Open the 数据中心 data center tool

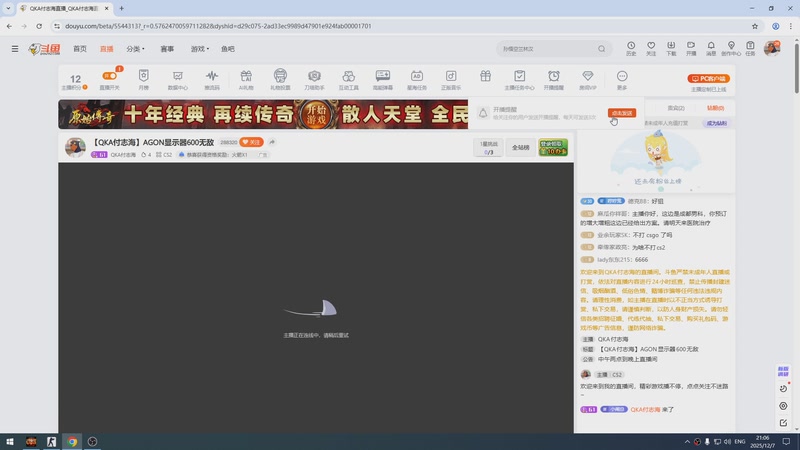point(178,80)
